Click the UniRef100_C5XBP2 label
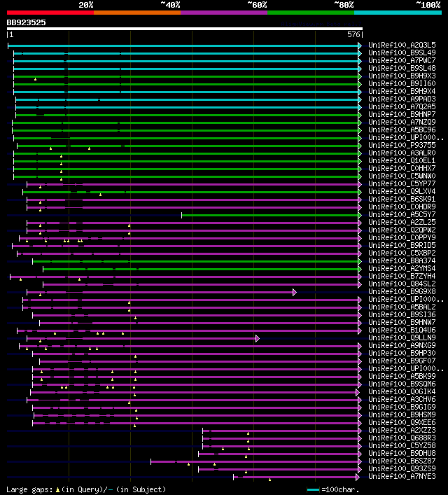Viewport: 448px width, 495px height. click(402, 253)
